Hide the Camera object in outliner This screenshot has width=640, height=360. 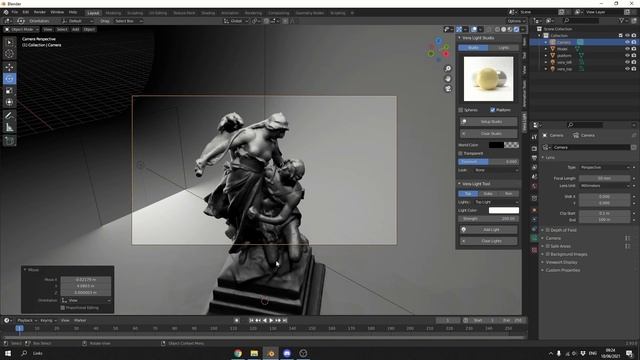[x=627, y=42]
